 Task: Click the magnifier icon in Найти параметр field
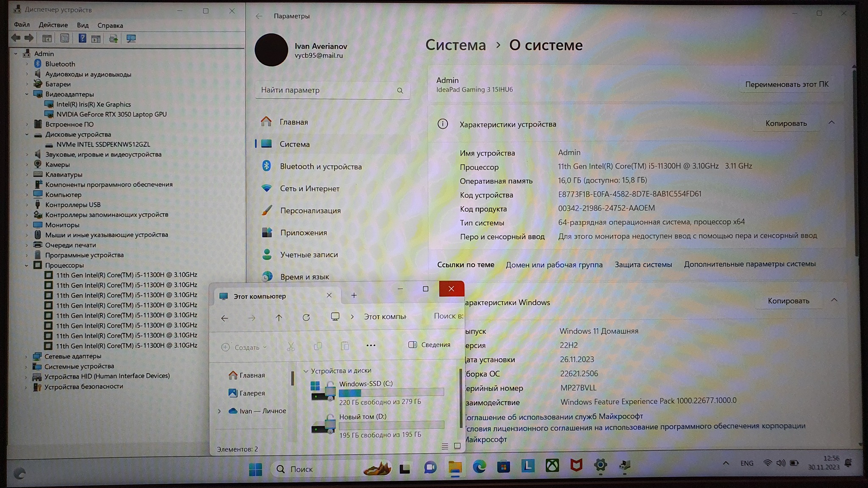click(x=400, y=90)
